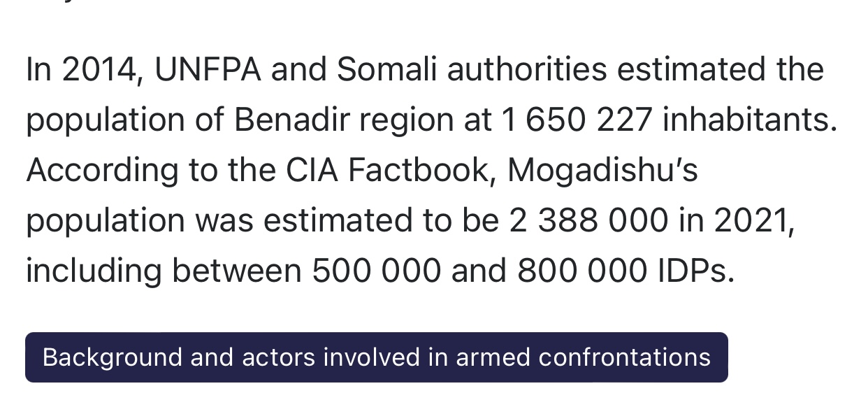This screenshot has height=407, width=868.
Task: Click the word UNFPA in the paragraph
Action: click(x=207, y=70)
